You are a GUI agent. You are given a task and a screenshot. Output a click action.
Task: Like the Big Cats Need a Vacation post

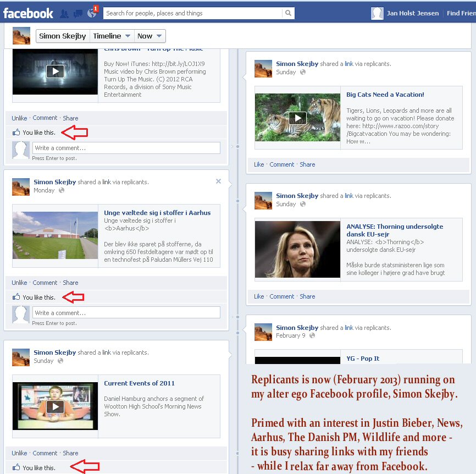[x=258, y=164]
